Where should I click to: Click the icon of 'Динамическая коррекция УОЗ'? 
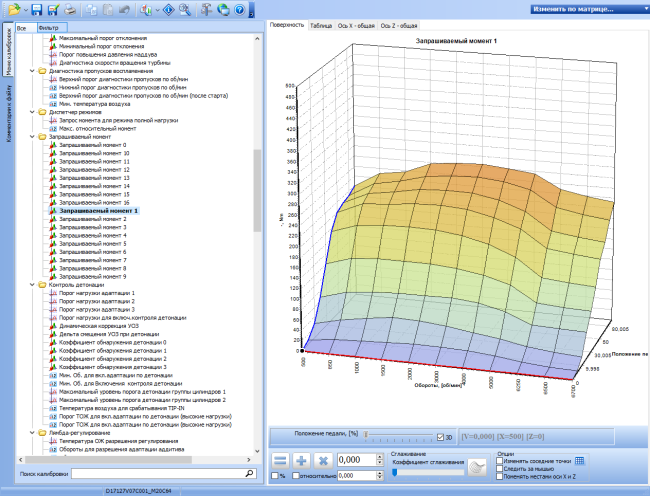[53, 326]
